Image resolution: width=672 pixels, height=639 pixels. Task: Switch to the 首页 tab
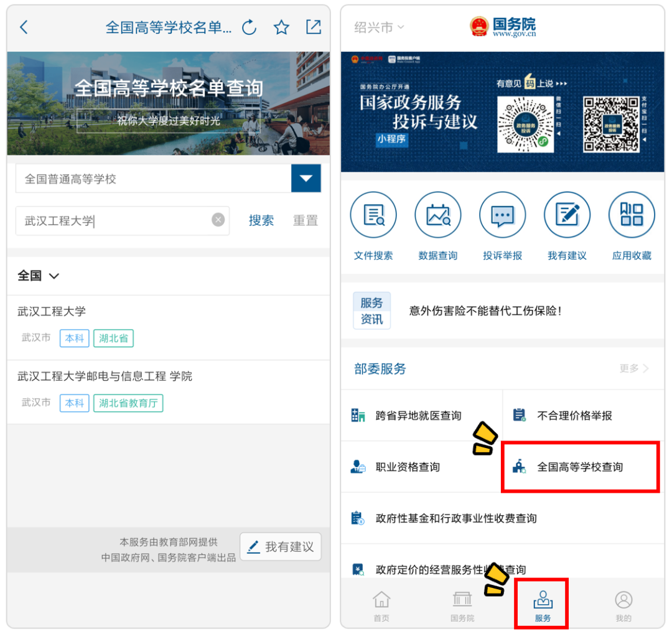381,606
